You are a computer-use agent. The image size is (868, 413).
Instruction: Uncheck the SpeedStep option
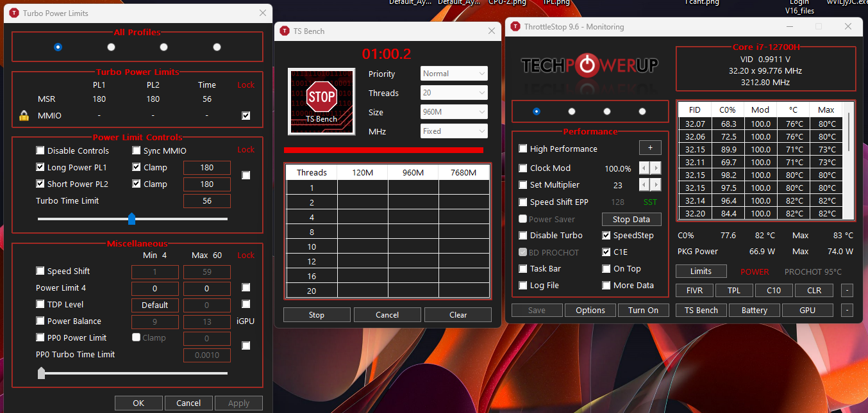click(606, 235)
